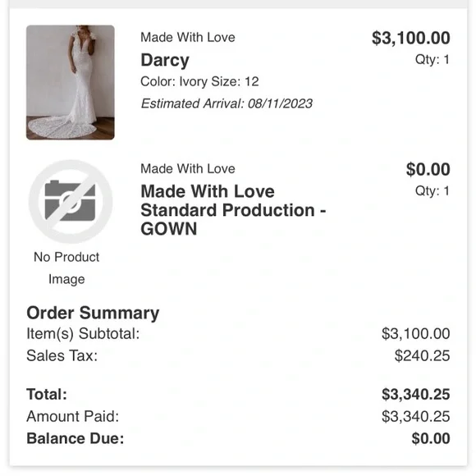Click the no-product-image camera placeholder icon
Screen dimensions: 476x476
pyautogui.click(x=71, y=202)
